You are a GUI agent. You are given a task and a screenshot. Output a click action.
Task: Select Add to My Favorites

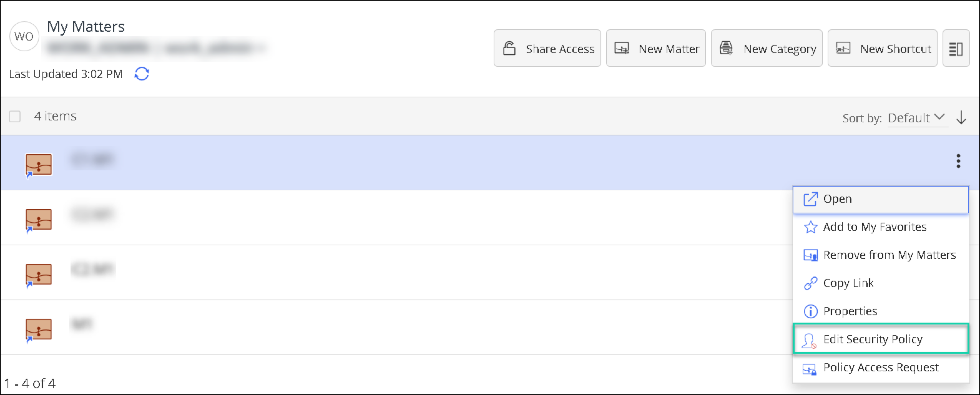tap(874, 227)
